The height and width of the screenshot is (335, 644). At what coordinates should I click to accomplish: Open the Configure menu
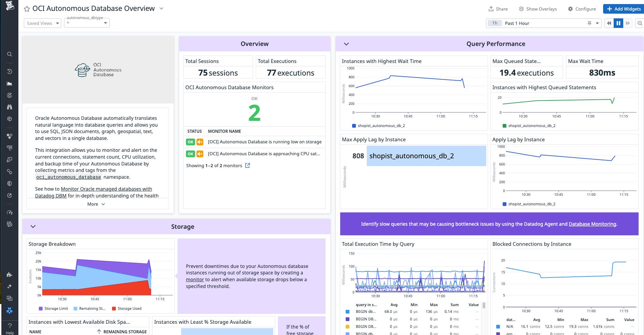point(582,9)
